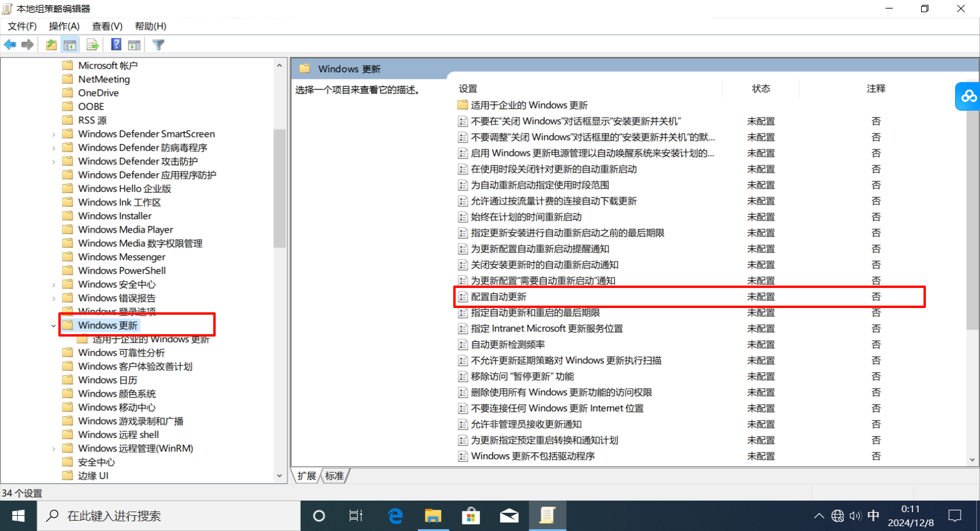This screenshot has height=531, width=980.
Task: Click the network globe tray icon
Action: pyautogui.click(x=838, y=516)
